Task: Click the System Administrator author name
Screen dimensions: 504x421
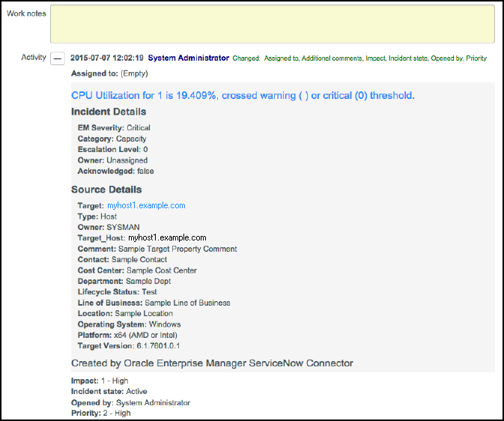Action: pos(189,58)
